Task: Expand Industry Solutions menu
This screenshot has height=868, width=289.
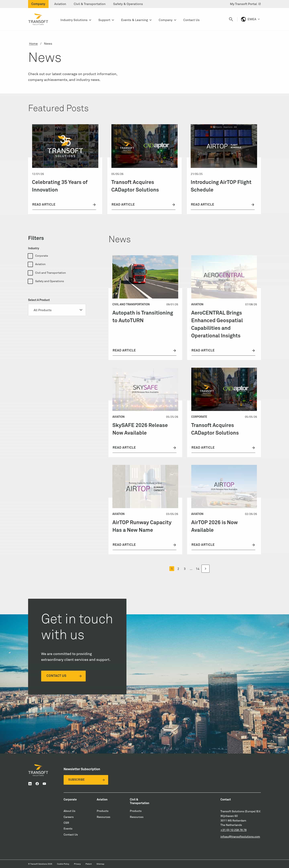Action: tap(76, 20)
